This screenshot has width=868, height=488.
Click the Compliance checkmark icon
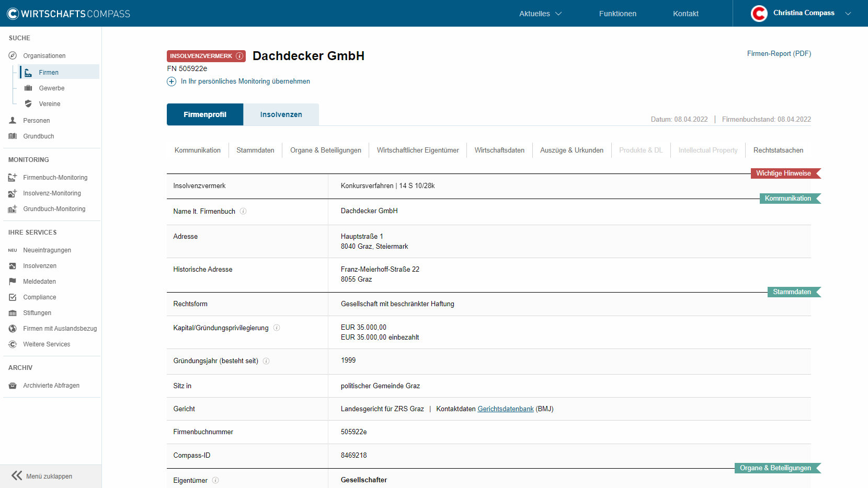click(x=13, y=297)
